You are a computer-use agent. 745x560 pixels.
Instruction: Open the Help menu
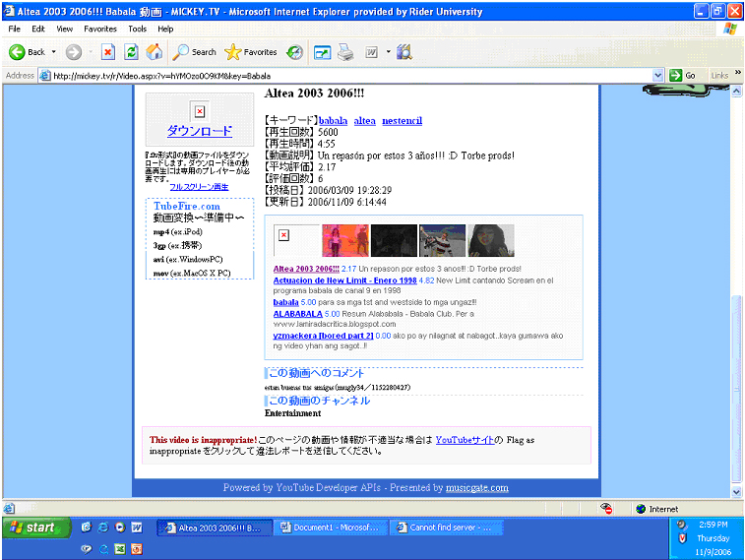pos(165,29)
